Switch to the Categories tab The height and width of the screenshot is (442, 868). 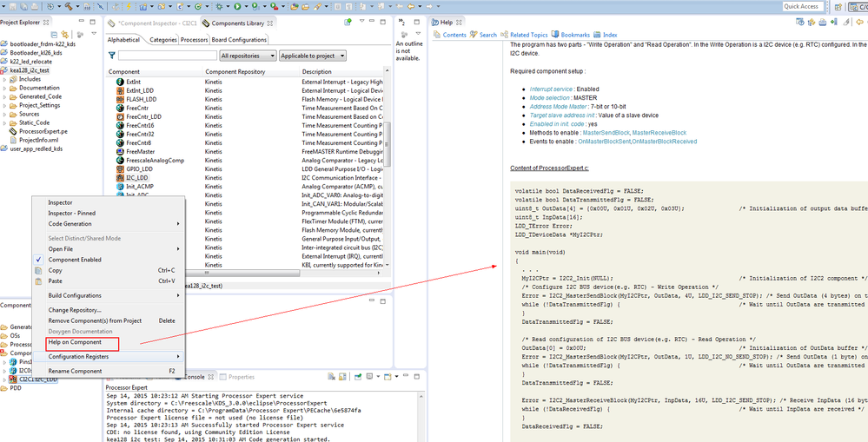(x=162, y=39)
